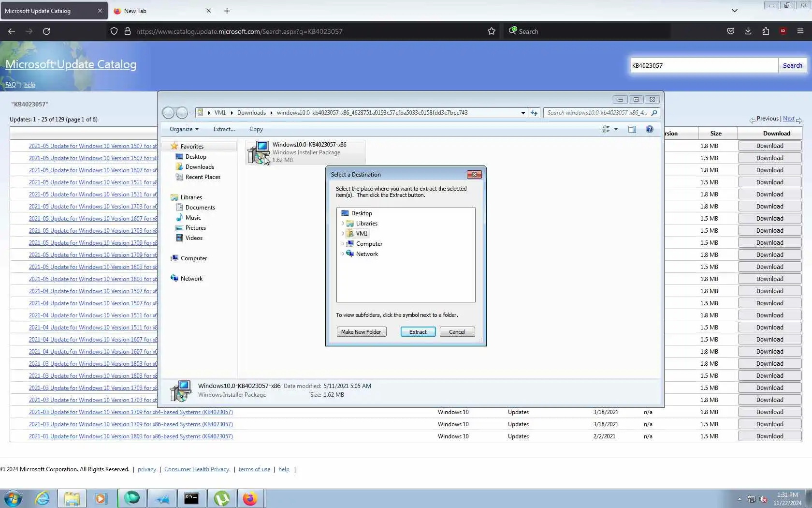Switch to the Microsoft Update Catalog tab

point(47,11)
